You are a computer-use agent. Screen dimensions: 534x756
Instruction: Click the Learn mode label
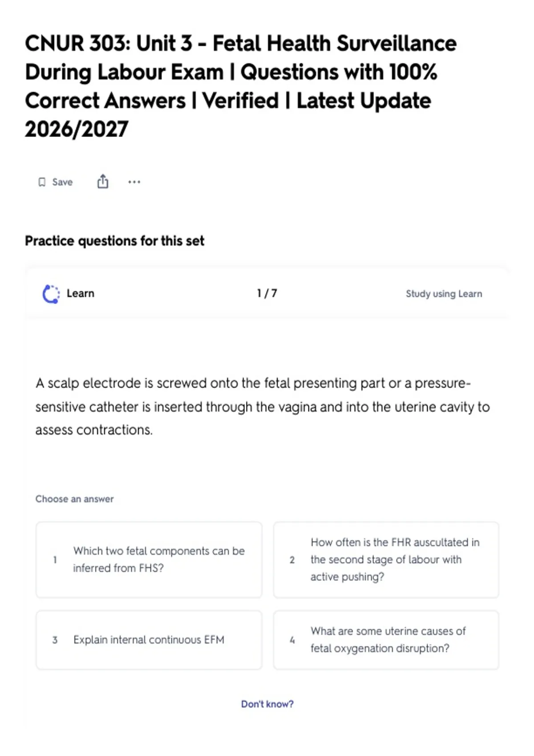point(81,294)
